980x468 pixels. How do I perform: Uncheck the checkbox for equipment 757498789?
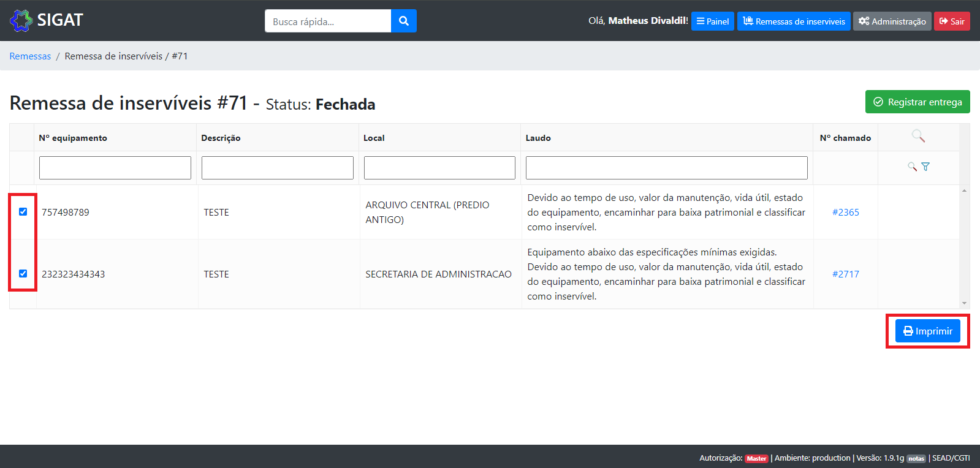pyautogui.click(x=23, y=212)
